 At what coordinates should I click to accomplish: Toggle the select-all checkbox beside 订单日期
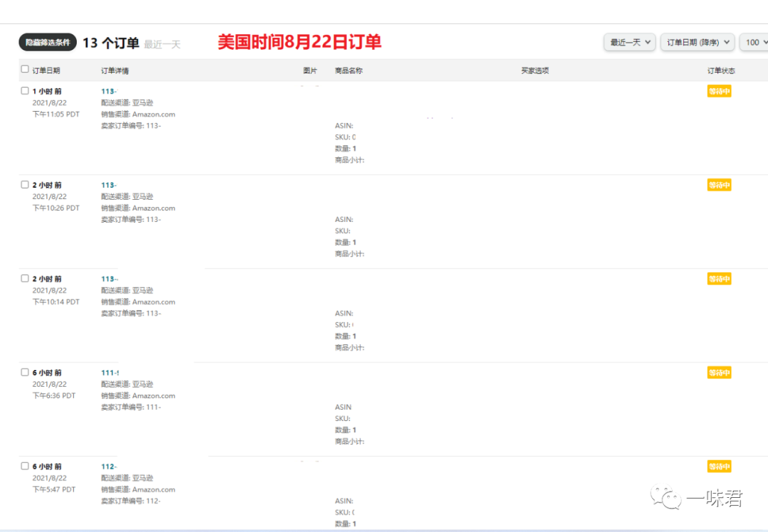[25, 69]
